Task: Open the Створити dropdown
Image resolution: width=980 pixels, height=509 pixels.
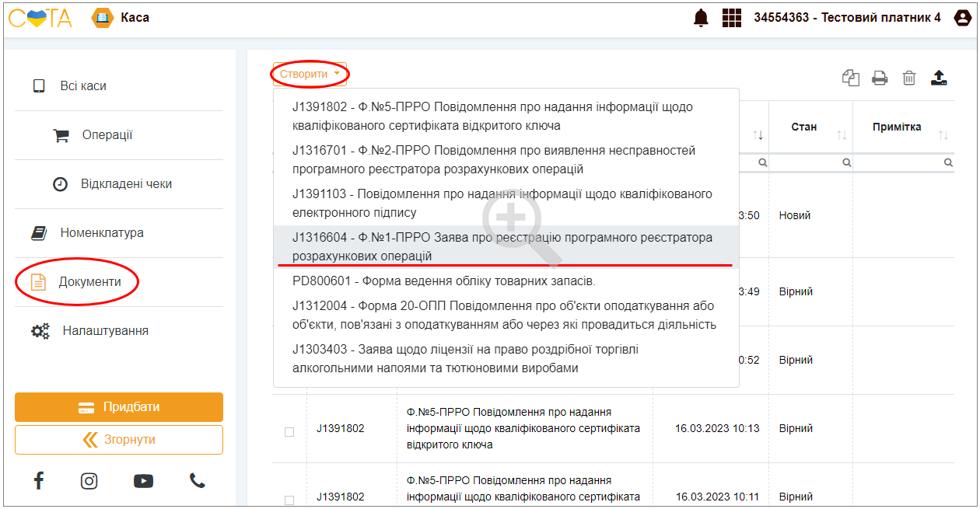Action: coord(310,74)
